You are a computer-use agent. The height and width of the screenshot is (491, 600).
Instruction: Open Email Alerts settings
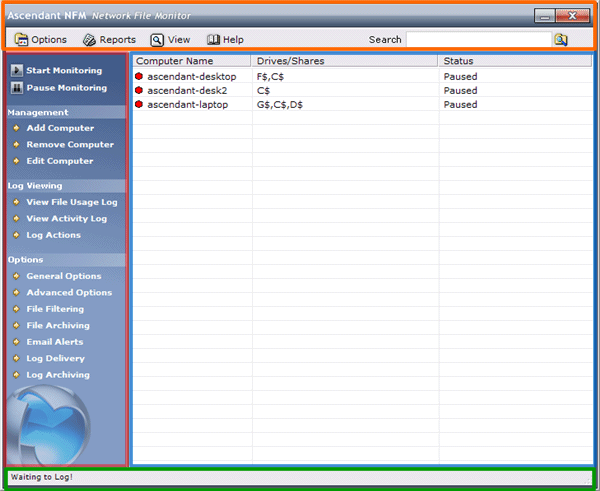tap(55, 342)
